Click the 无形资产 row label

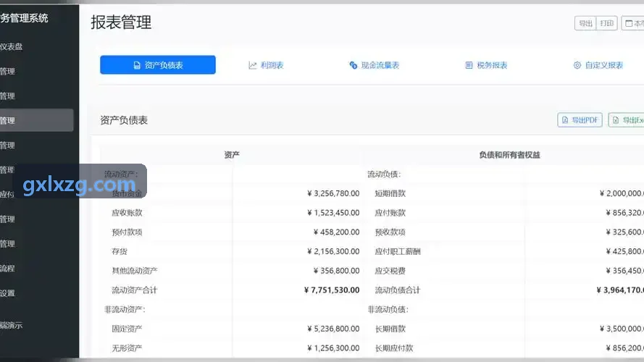click(127, 348)
